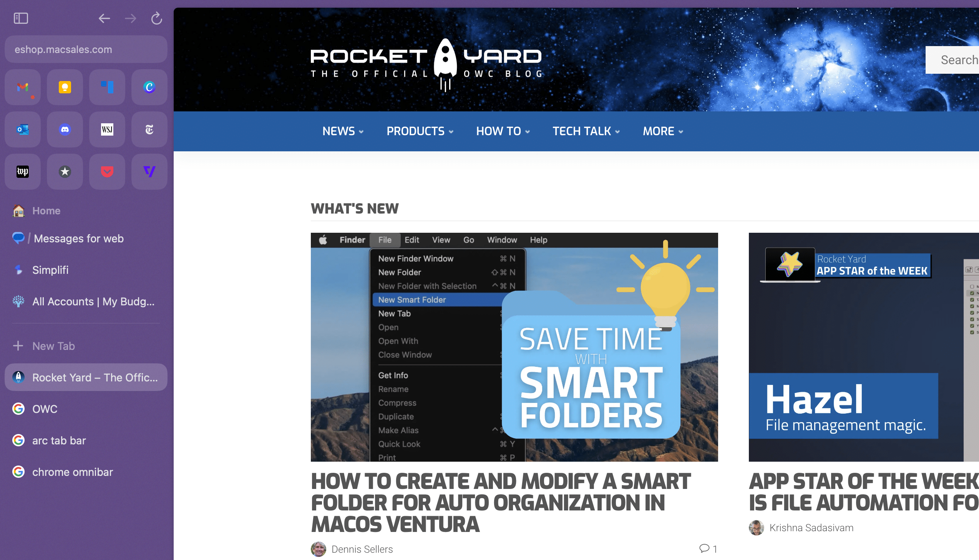Viewport: 979px width, 560px height.
Task: Switch to the arc tab bar tab
Action: click(59, 441)
